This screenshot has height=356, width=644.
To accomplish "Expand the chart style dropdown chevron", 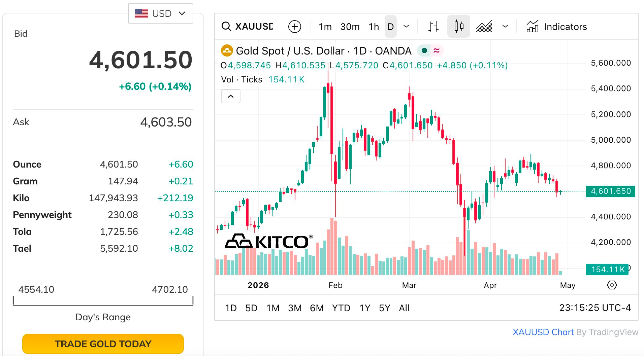I will [x=505, y=27].
